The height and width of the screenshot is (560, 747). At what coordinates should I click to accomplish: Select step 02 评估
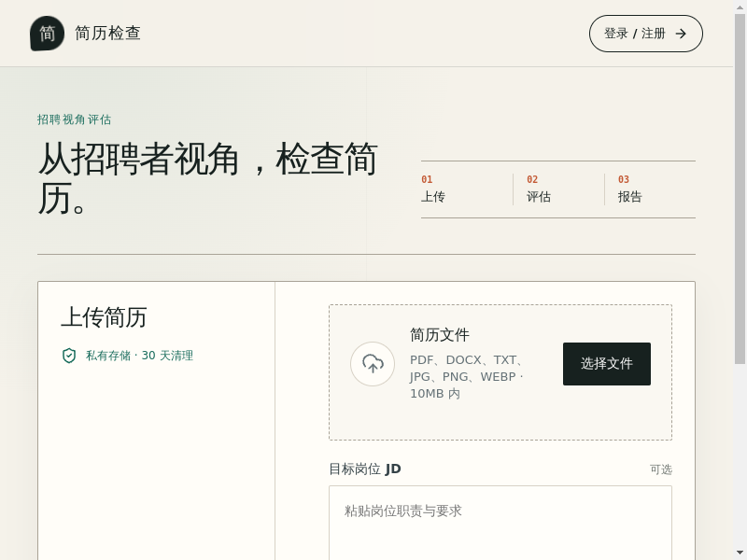[x=539, y=189]
